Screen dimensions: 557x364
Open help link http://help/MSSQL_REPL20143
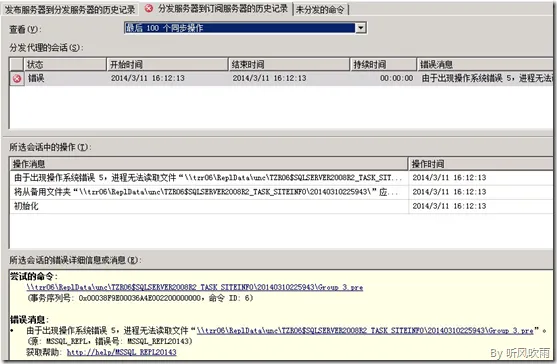pyautogui.click(x=121, y=352)
